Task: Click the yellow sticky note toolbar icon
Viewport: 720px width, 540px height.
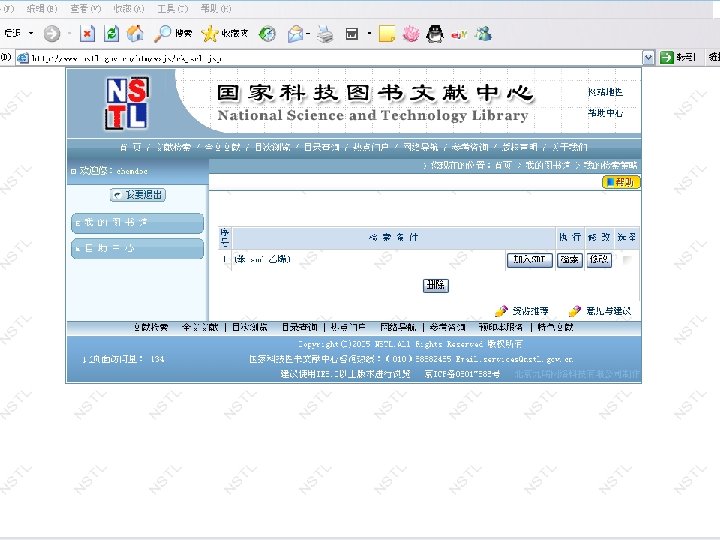Action: (387, 34)
